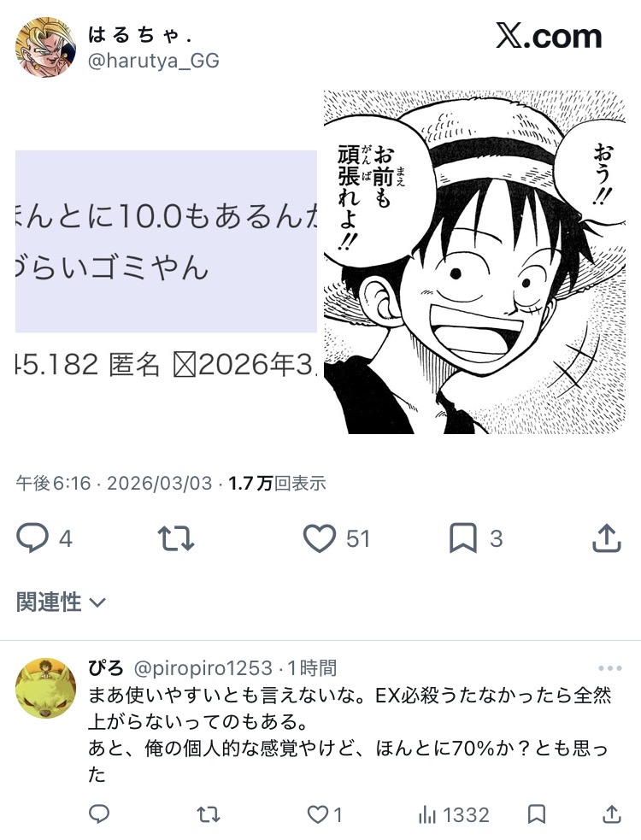Open the reply icon on the main post
The height and width of the screenshot is (840, 641).
[x=32, y=538]
